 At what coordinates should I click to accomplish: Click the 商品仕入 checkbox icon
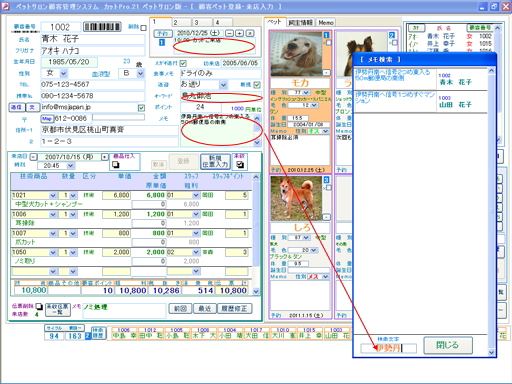[x=116, y=164]
